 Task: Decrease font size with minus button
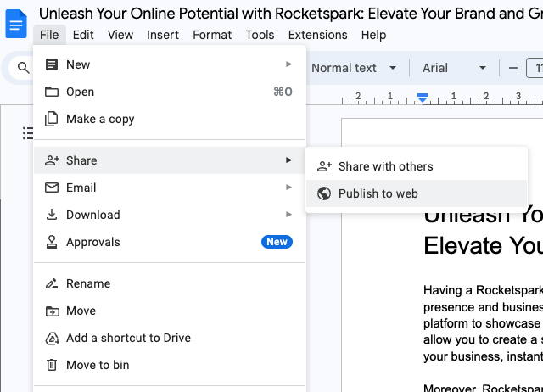click(512, 68)
